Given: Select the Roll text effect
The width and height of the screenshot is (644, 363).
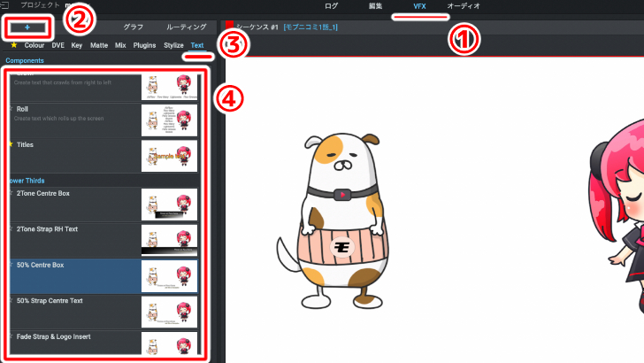Looking at the screenshot, I should [104, 120].
